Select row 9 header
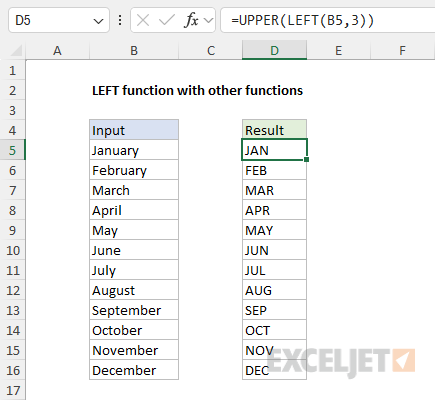435x400 pixels. click(13, 230)
